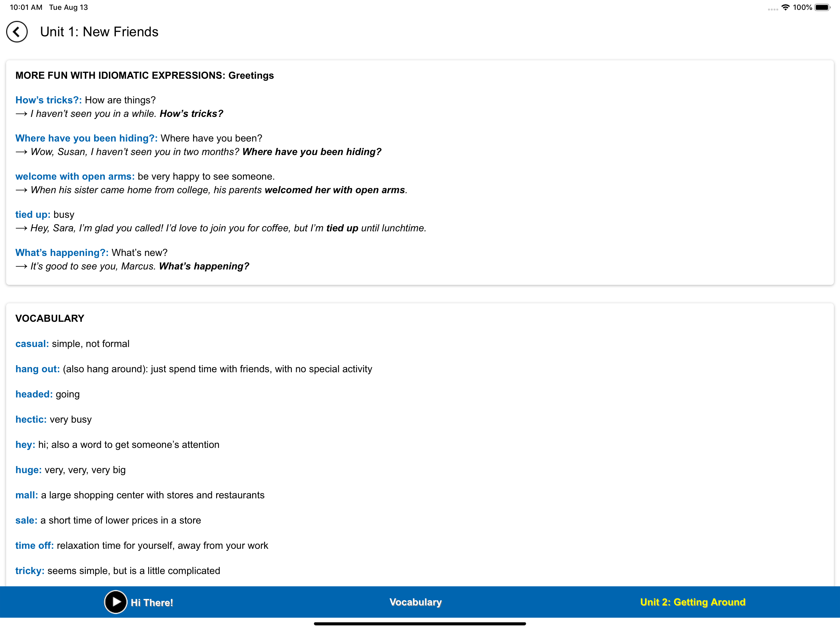840x630 pixels.
Task: Select the 'time off' vocabulary term
Action: (x=34, y=546)
